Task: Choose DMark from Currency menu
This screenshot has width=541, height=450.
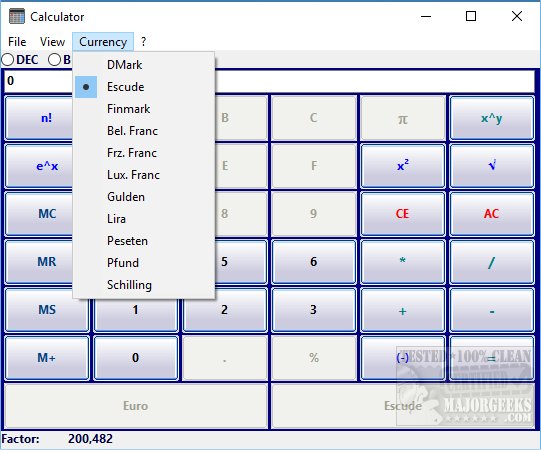Action: (144, 65)
